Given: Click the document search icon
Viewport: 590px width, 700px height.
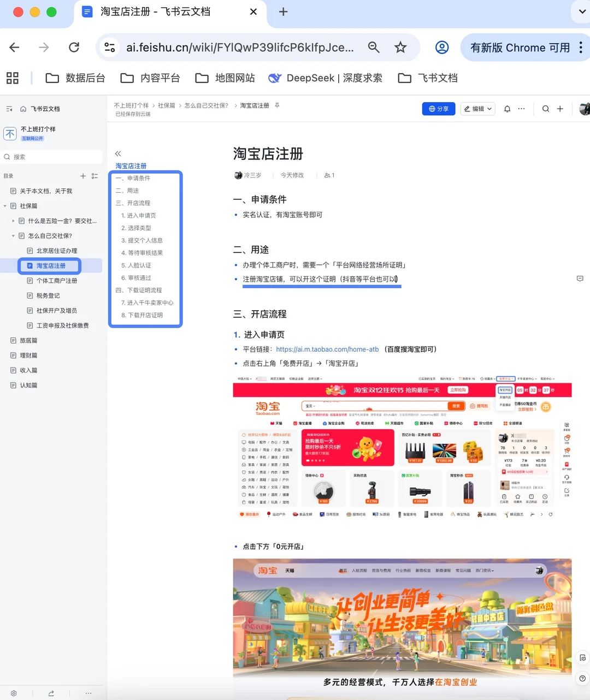Looking at the screenshot, I should point(546,109).
